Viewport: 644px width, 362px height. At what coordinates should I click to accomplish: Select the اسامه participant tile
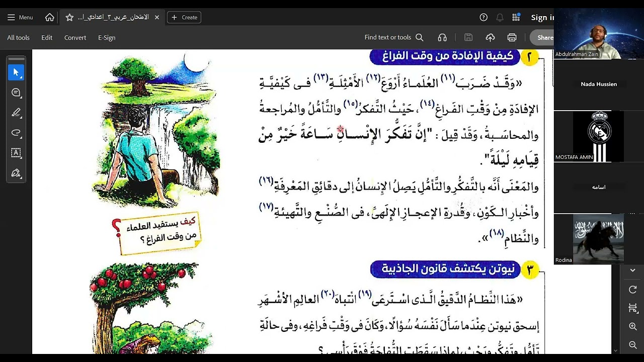point(599,187)
